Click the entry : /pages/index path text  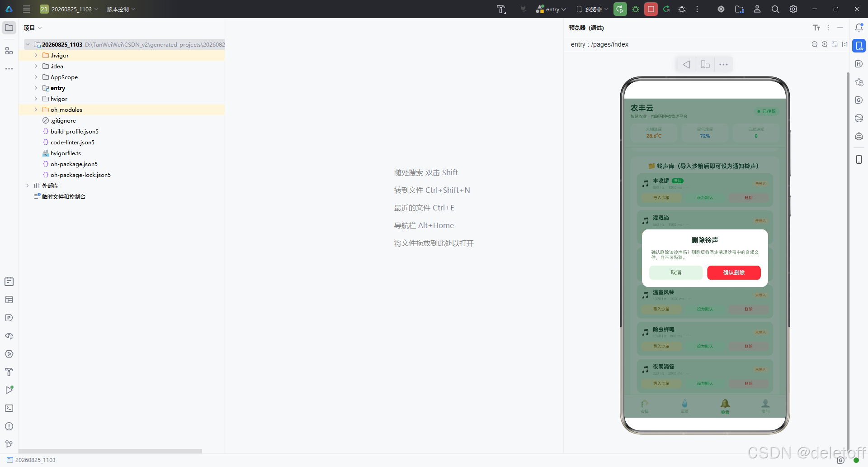pyautogui.click(x=599, y=44)
